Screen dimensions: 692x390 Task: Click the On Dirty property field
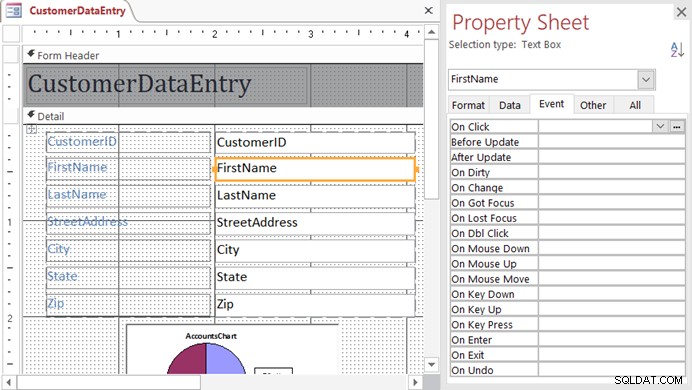(x=612, y=172)
